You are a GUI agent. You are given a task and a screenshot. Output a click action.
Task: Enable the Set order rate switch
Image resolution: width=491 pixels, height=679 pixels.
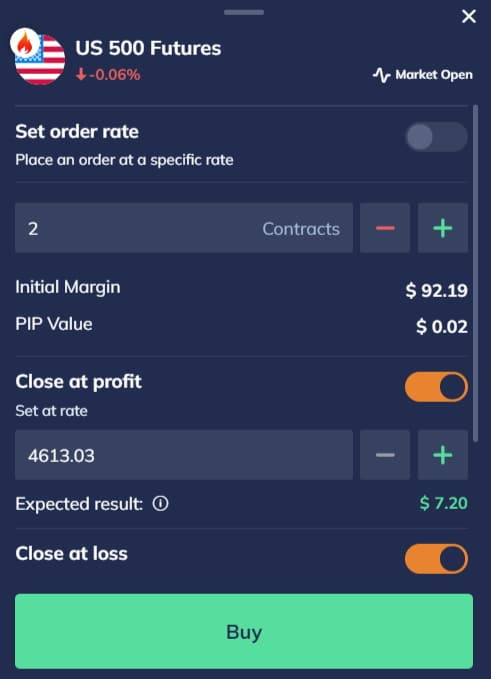pyautogui.click(x=436, y=137)
